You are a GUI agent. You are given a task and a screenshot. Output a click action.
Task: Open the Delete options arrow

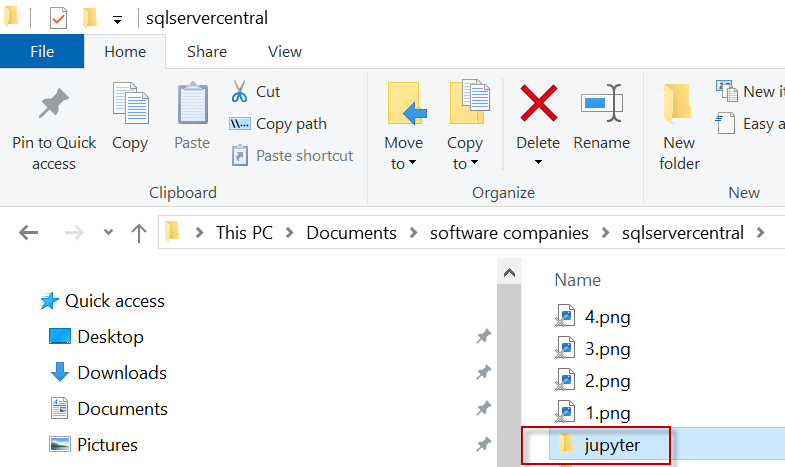coord(538,163)
